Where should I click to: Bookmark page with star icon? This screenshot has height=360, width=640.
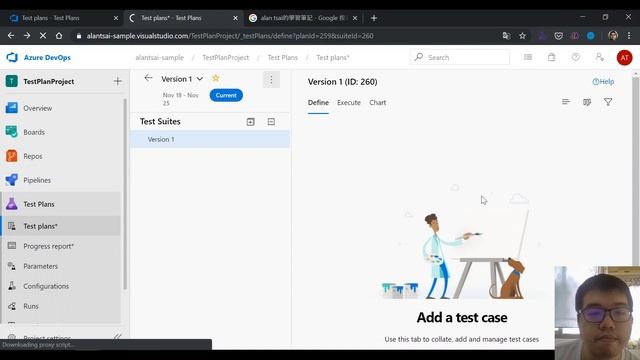pos(522,36)
